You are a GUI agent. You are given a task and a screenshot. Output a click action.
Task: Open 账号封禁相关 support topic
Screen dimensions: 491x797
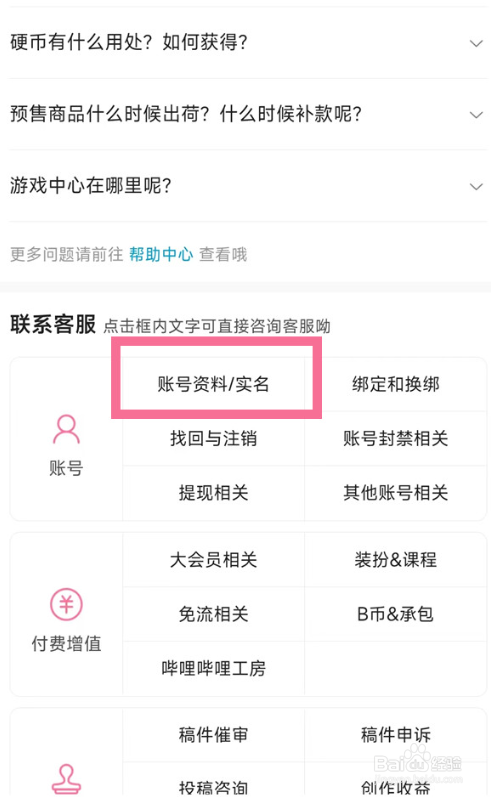click(x=395, y=438)
